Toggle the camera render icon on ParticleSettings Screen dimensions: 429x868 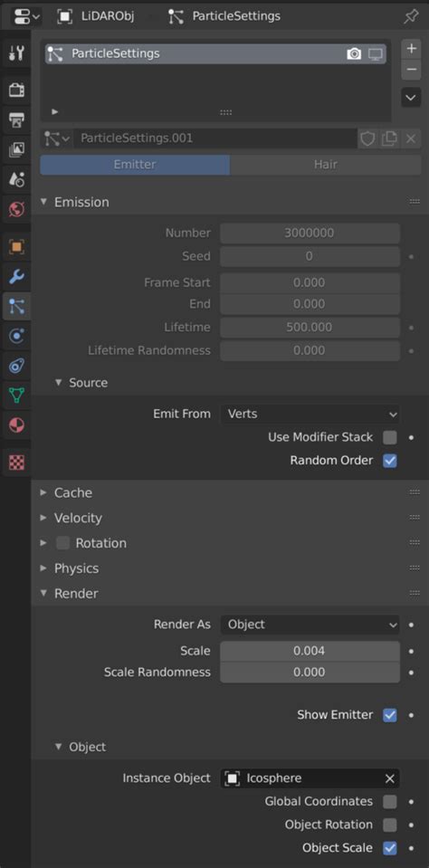354,53
